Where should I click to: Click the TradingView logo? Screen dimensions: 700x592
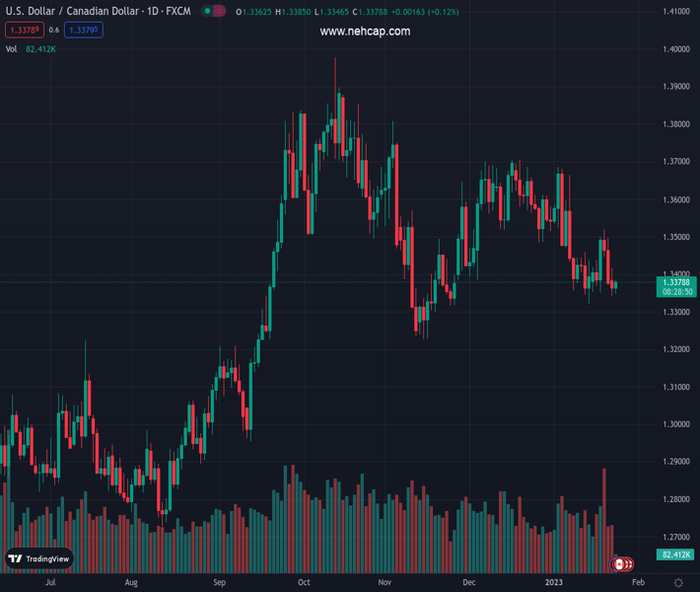tap(39, 558)
